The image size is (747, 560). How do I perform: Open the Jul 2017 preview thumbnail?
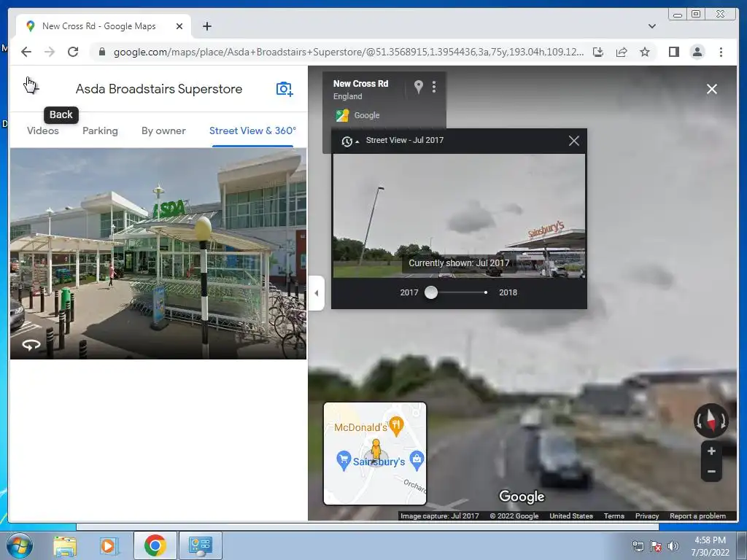[459, 216]
